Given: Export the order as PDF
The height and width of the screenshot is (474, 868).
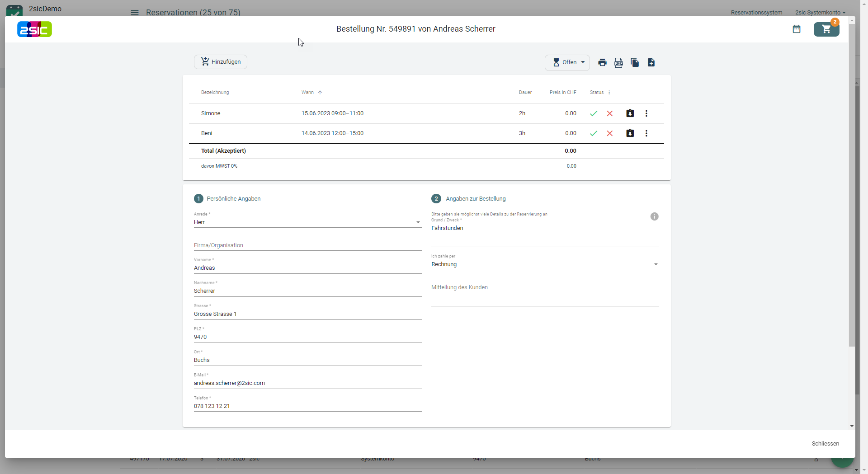Looking at the screenshot, I should pos(618,62).
